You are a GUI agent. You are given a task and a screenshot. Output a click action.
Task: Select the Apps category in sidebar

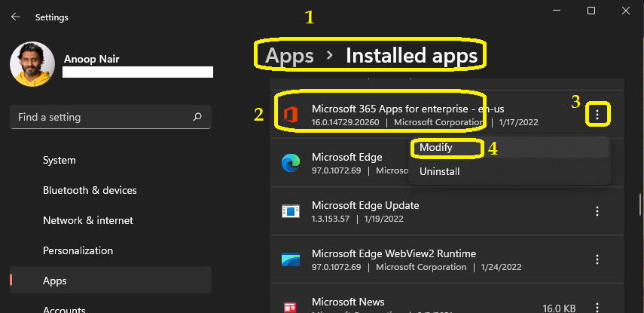[111, 281]
